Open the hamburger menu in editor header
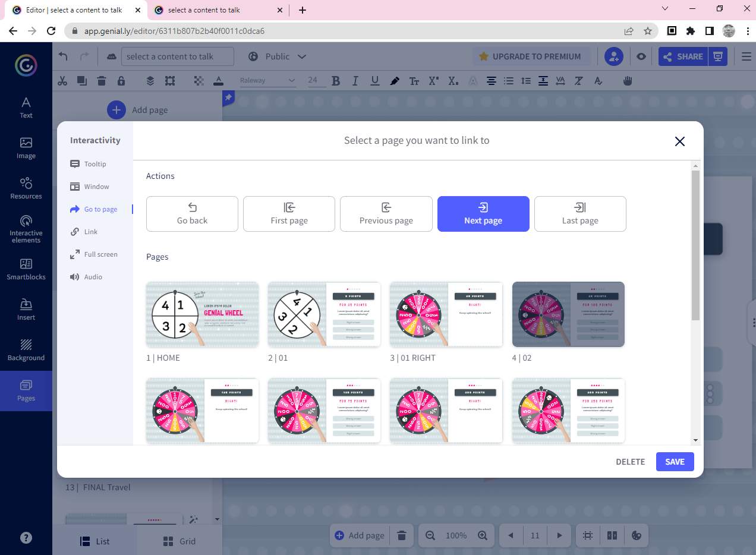Screen dimensions: 756x555 (746, 56)
